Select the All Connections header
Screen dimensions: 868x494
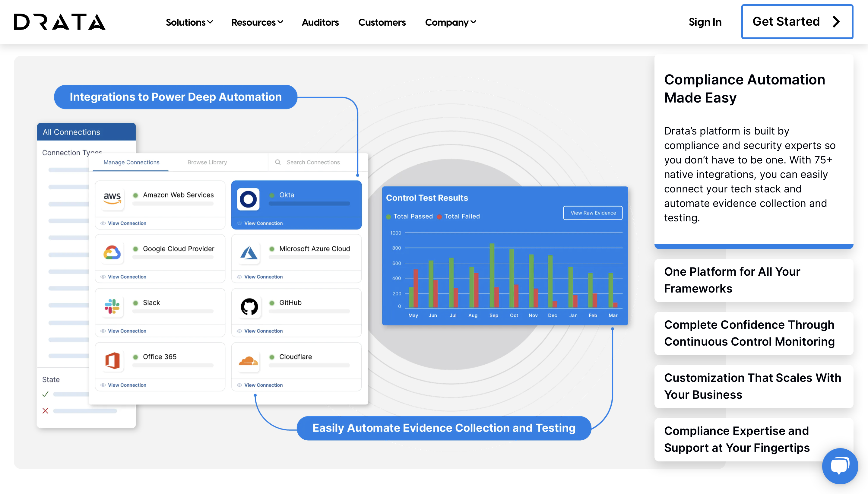pos(86,132)
